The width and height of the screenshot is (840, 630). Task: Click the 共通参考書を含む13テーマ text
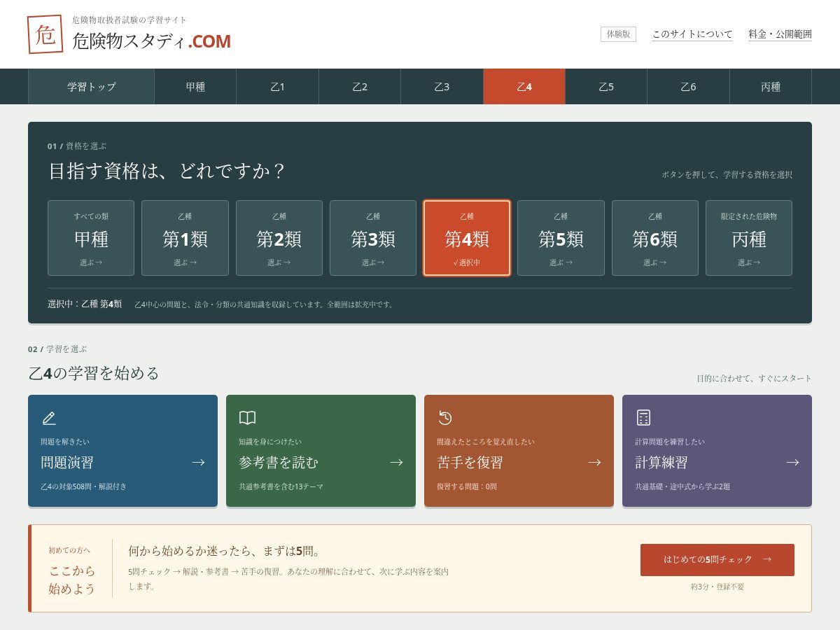pyautogui.click(x=281, y=486)
